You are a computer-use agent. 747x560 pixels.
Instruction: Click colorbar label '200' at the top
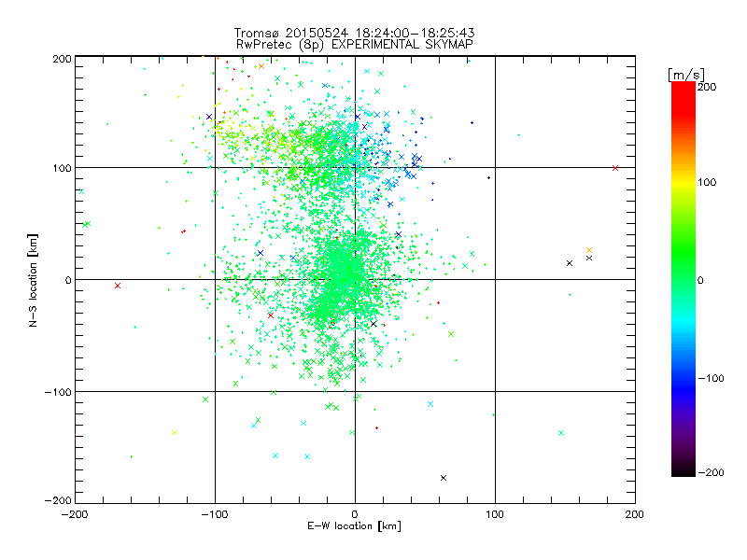pos(708,87)
